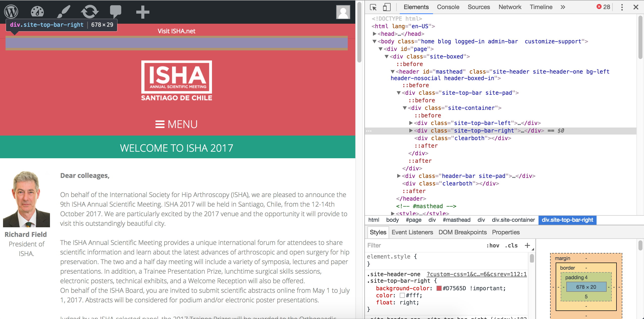Open the comments bubble icon
The image size is (644, 319).
click(116, 12)
